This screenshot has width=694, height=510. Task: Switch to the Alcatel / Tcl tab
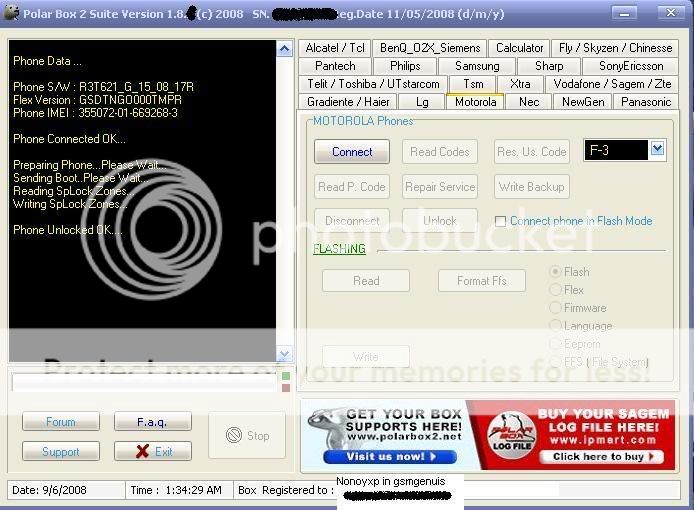coord(335,48)
